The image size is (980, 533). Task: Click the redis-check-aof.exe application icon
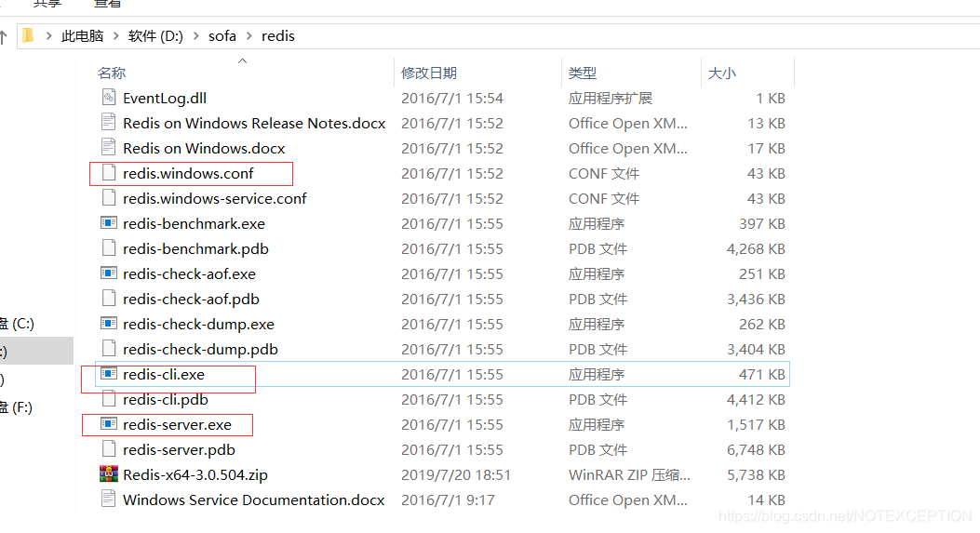coord(109,273)
